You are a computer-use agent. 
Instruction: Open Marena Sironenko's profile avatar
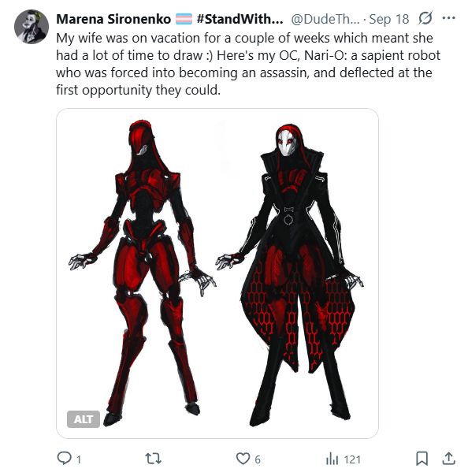pyautogui.click(x=32, y=27)
